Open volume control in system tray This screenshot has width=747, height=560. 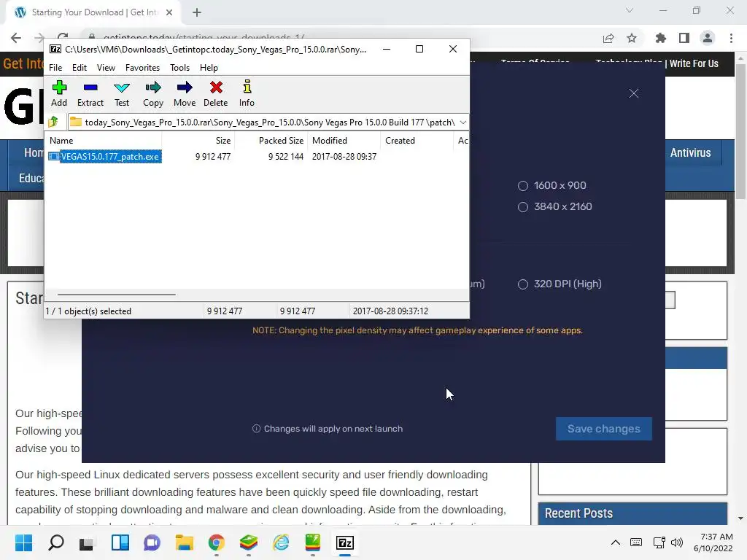(x=676, y=542)
